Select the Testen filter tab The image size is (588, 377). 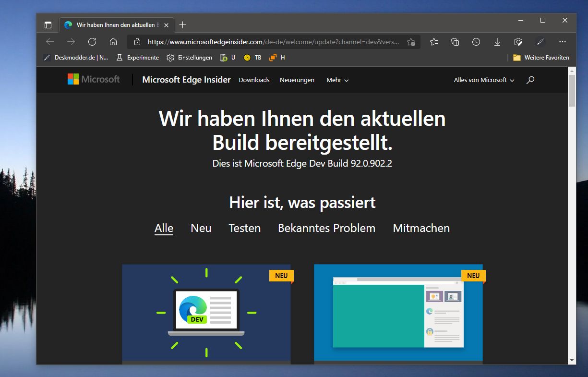pos(244,228)
